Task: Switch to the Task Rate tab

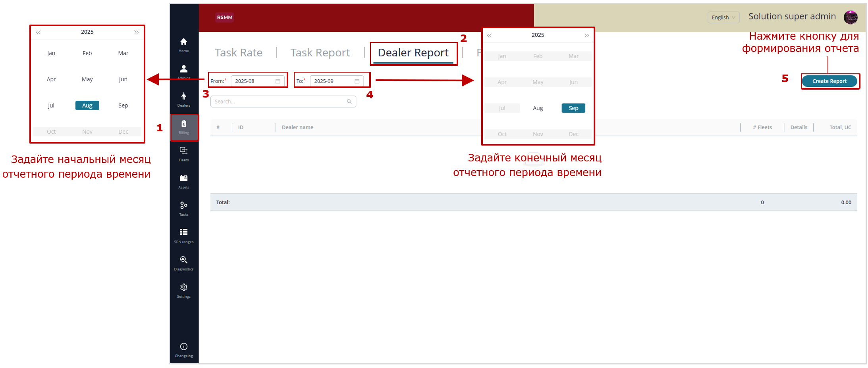Action: pos(238,53)
